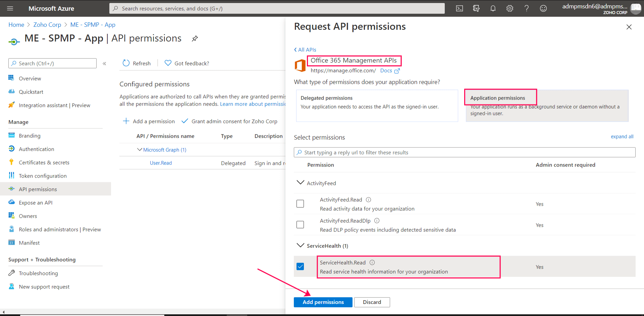Click the help question mark icon

[526, 8]
